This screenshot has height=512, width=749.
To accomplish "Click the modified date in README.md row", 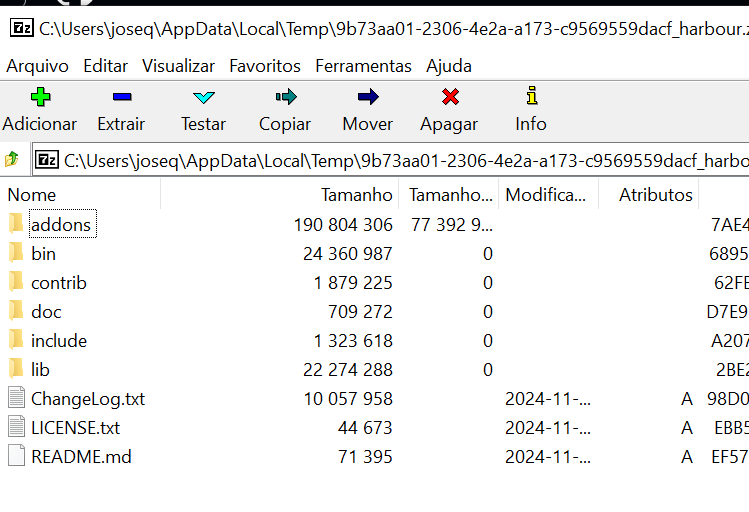I will point(548,457).
